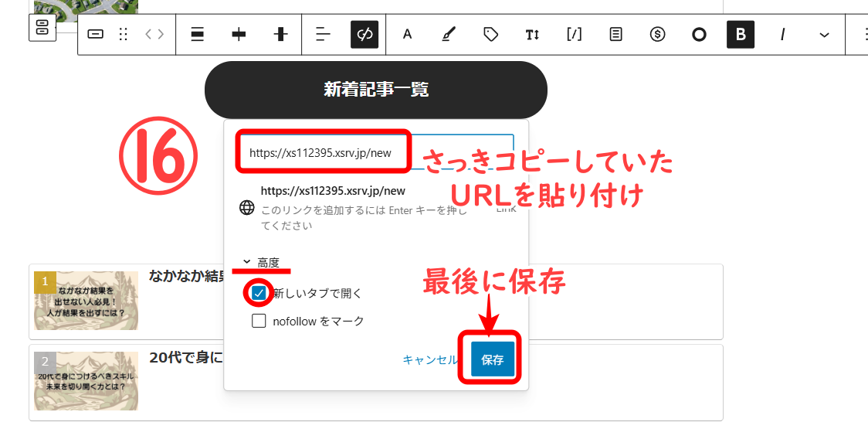Viewport: 868px width, 446px height.
Task: Click the font size (Tt) icon
Action: pos(532,35)
